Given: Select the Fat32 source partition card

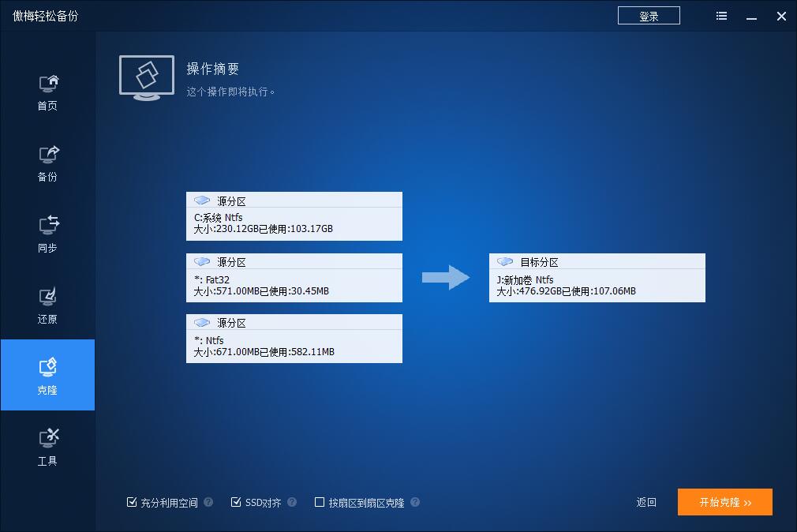Looking at the screenshot, I should tap(294, 278).
